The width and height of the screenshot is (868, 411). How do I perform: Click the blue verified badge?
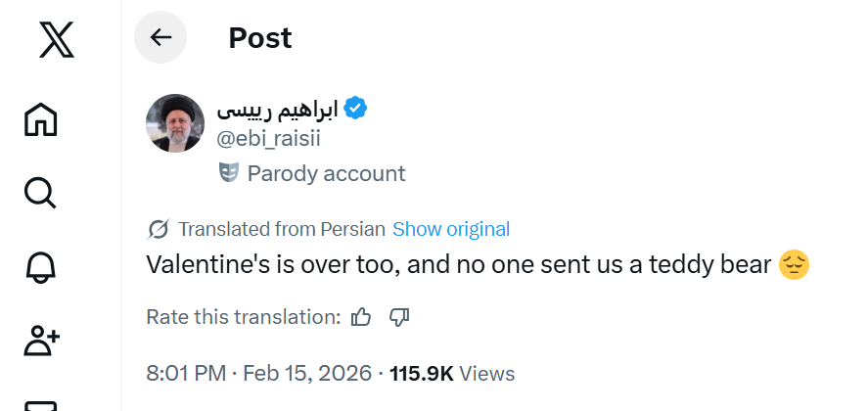click(356, 109)
